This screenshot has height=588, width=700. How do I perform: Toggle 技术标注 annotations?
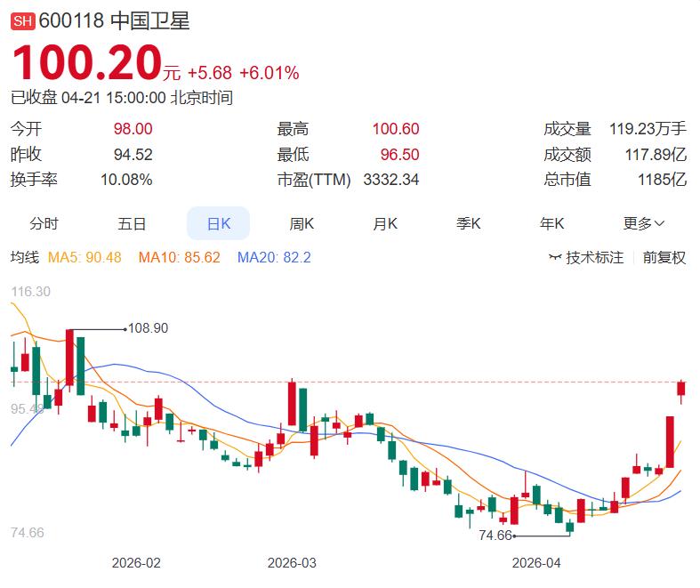pyautogui.click(x=595, y=258)
